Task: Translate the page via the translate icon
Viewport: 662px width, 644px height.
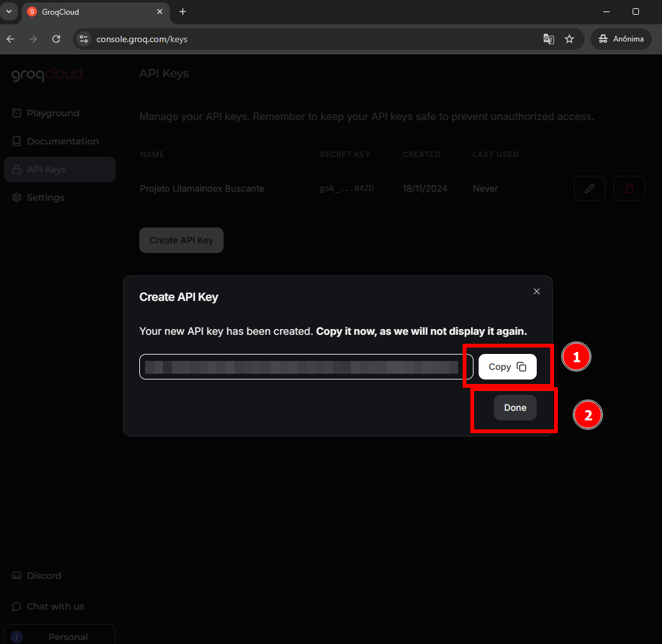Action: click(x=548, y=39)
